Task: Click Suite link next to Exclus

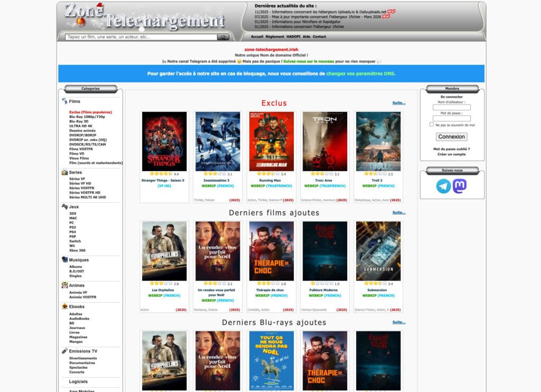Action: point(399,103)
